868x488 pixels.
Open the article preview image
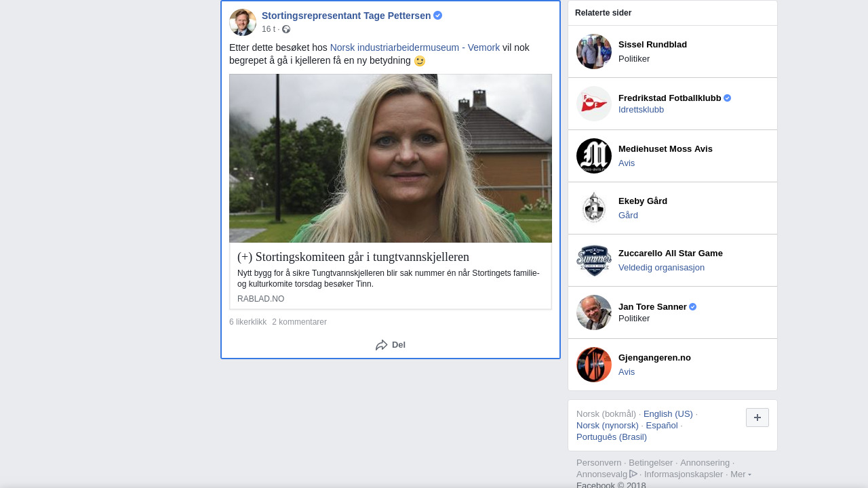pos(391,158)
